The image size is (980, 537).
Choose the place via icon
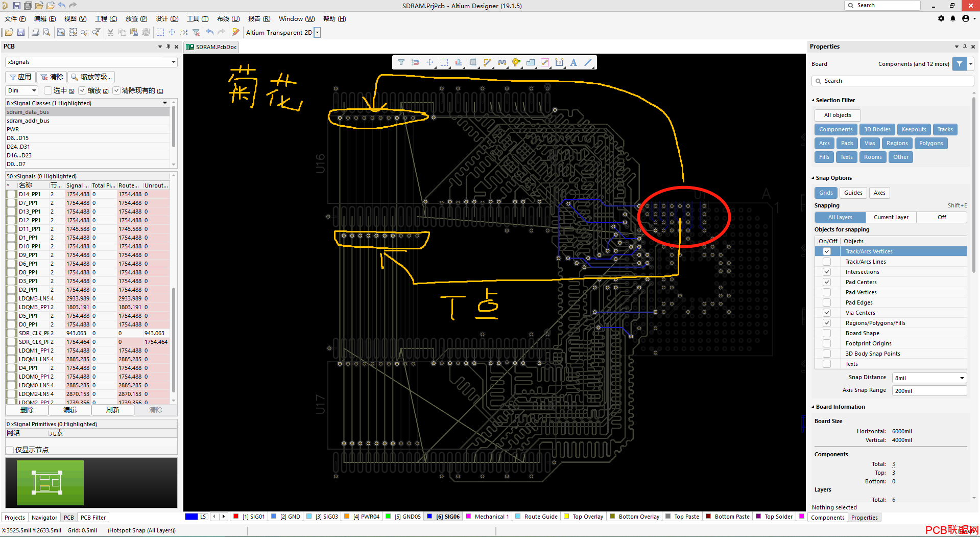coord(516,62)
